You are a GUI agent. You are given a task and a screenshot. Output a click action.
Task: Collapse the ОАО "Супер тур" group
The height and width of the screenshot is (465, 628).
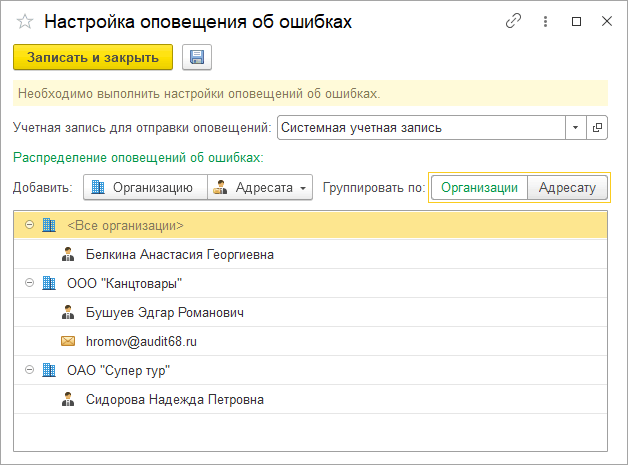(x=29, y=370)
